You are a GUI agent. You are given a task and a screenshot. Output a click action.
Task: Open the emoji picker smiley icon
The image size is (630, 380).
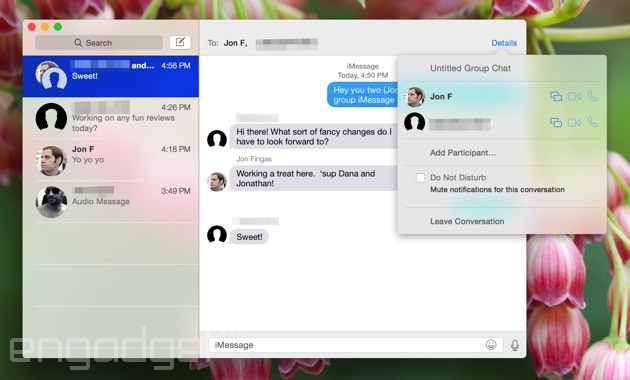491,345
